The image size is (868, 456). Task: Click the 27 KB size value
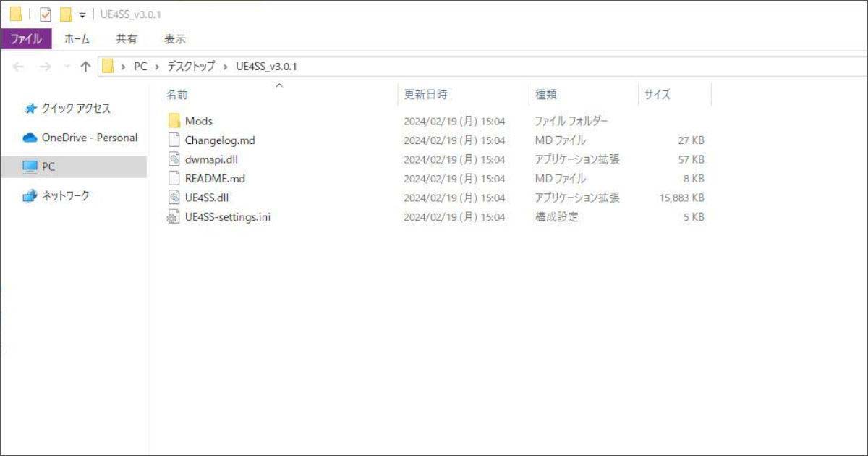[691, 140]
